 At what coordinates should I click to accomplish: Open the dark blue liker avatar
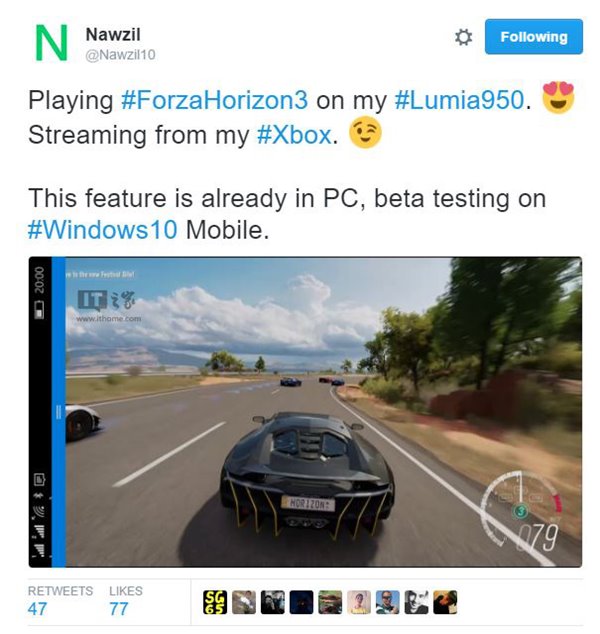(301, 602)
